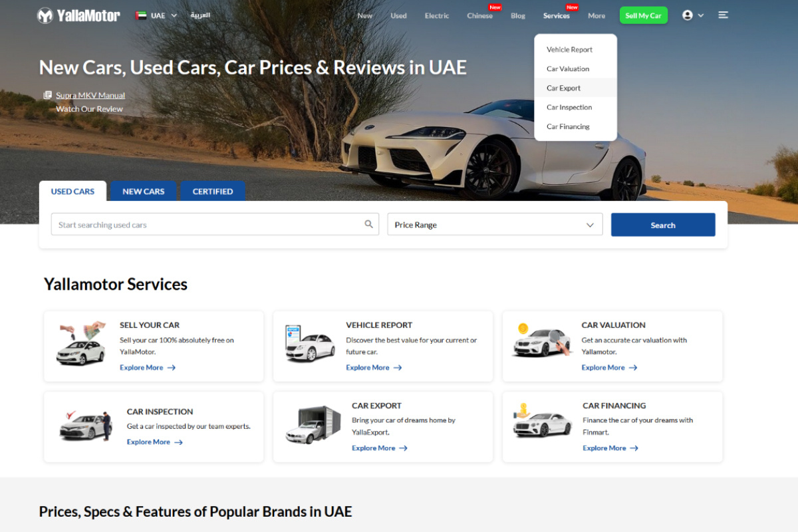Click the Search button
The image size is (798, 532).
tap(662, 224)
